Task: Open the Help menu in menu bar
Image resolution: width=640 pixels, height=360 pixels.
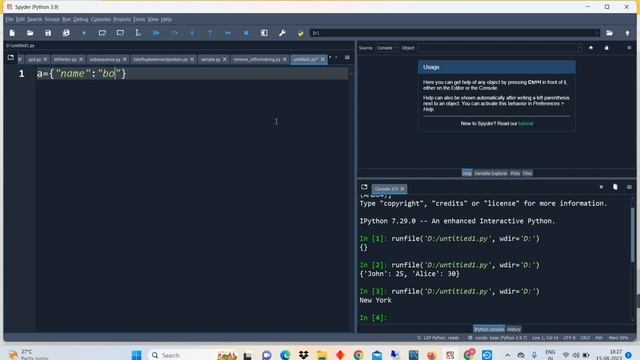Action: click(x=166, y=19)
